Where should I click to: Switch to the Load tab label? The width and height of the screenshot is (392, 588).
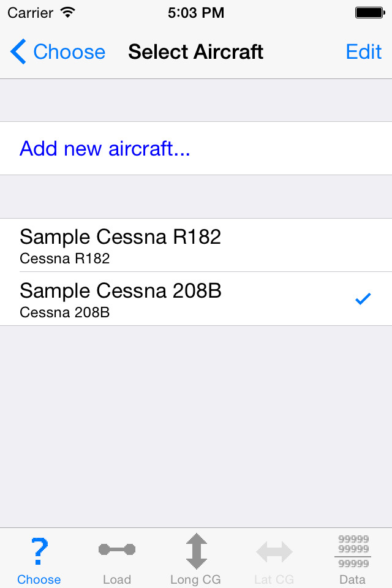point(117,579)
